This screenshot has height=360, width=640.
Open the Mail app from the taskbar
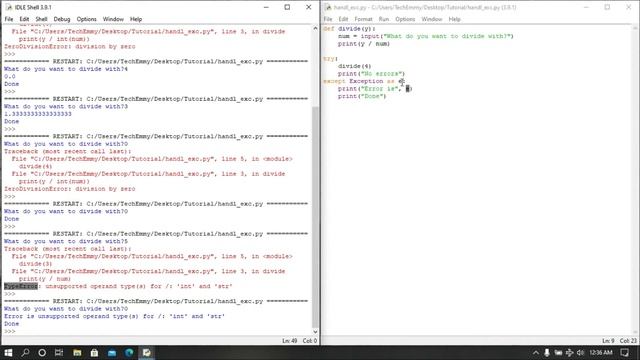(x=112, y=353)
